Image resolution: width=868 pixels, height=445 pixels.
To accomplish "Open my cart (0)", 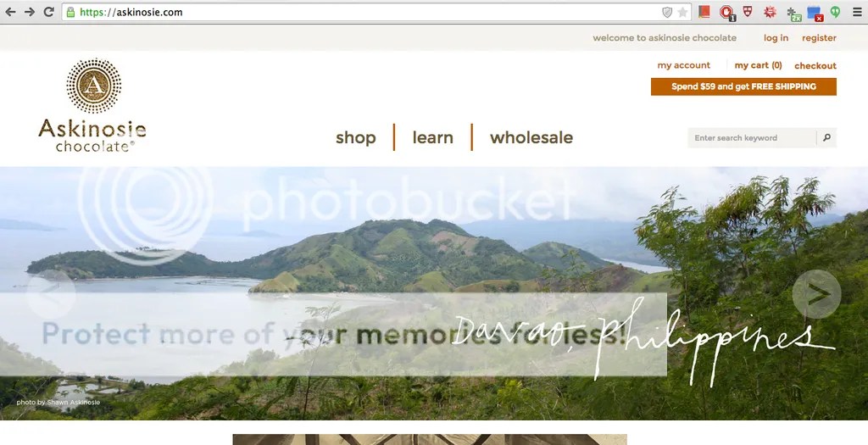I will [x=759, y=65].
